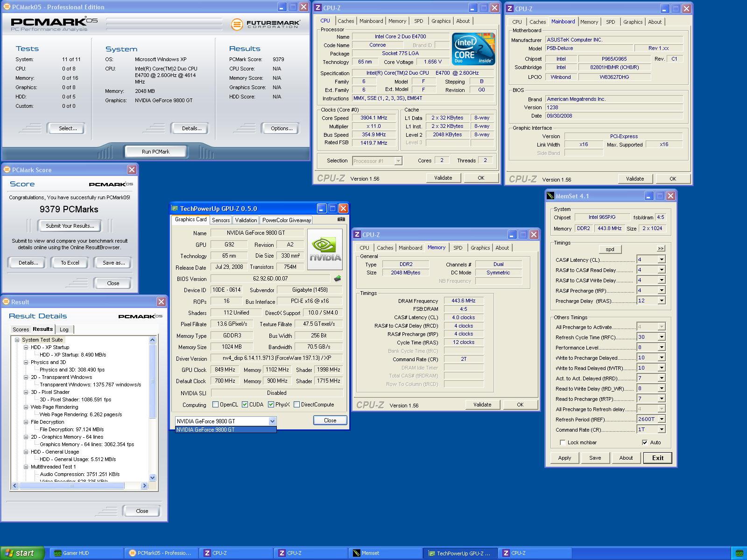Screen dimensions: 747x560
Task: Open the GPU selection dropdown in GPU-Z
Action: pos(272,421)
